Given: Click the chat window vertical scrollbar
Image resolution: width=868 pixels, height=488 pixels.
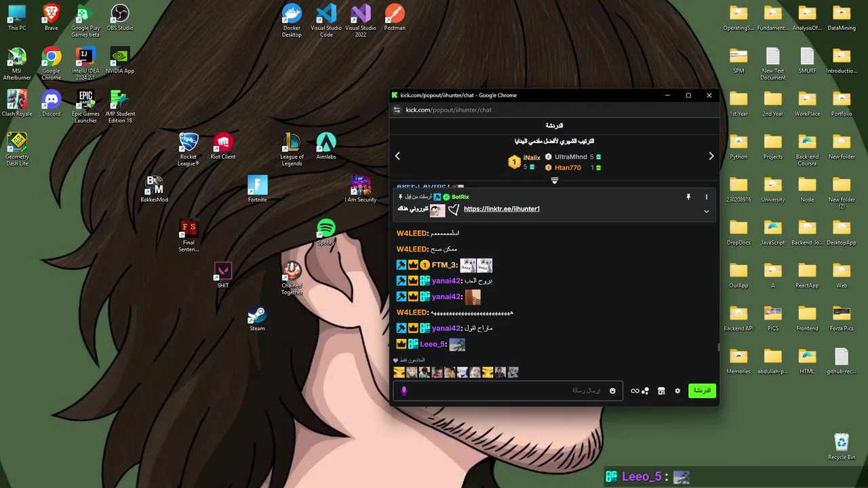Looking at the screenshot, I should (x=718, y=348).
